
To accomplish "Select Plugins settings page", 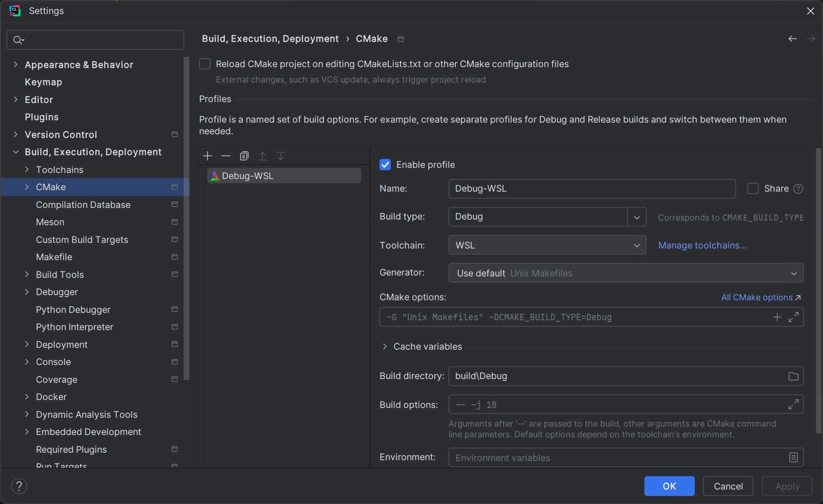I will coord(41,117).
